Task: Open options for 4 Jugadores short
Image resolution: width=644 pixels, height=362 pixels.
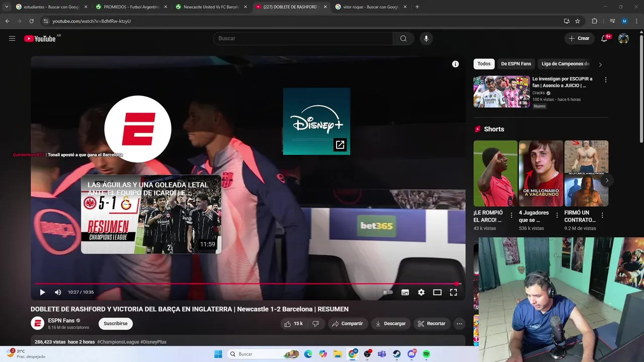Action: [557, 215]
